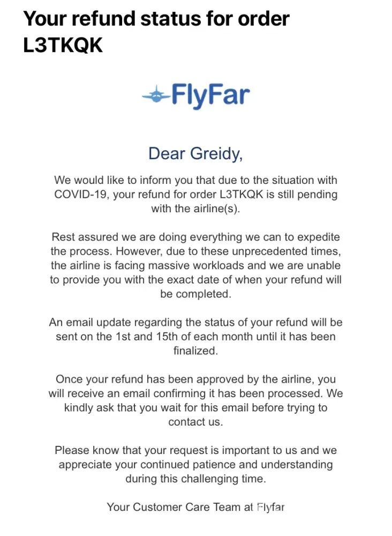
Task: Click the 'Your Customer Care Team at Flyfar' signature
Action: [195, 507]
